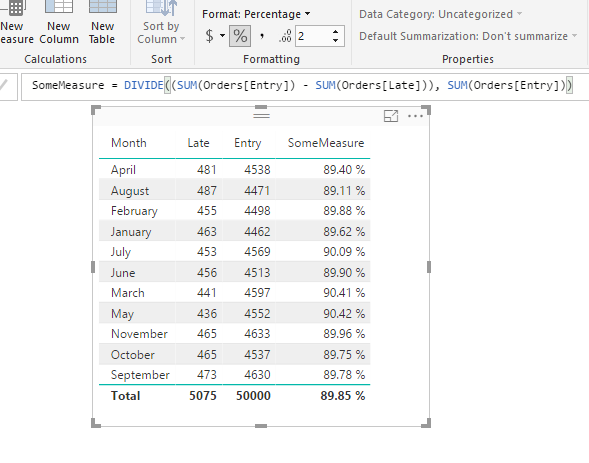Open the Data Category dropdown

coord(440,14)
